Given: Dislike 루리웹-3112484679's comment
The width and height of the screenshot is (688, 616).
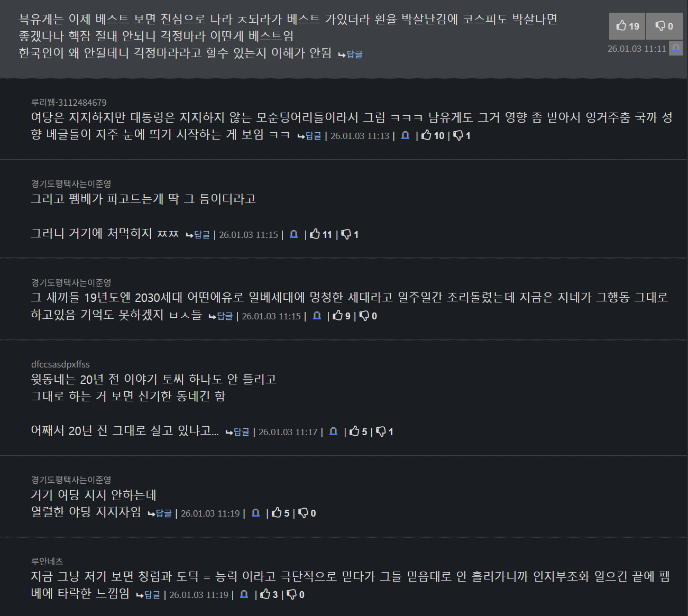Looking at the screenshot, I should click(462, 135).
